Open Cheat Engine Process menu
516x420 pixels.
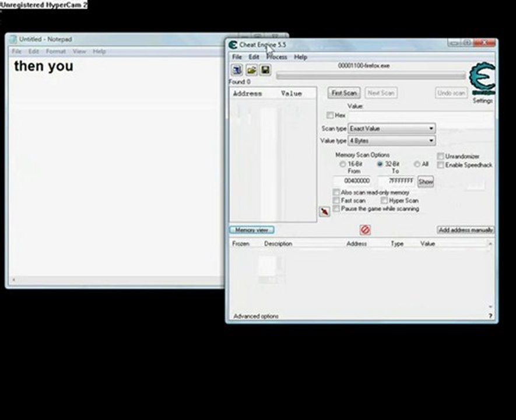(x=277, y=57)
